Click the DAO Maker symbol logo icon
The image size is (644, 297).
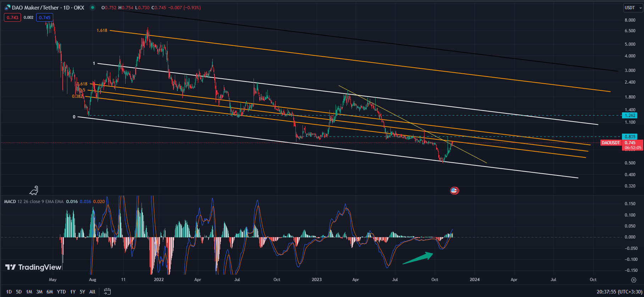coord(7,7)
